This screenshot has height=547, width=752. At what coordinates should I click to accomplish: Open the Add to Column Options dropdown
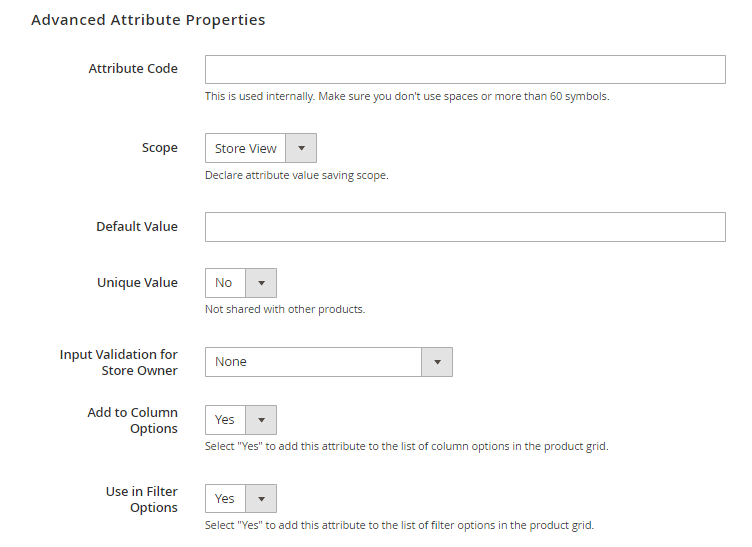(241, 420)
